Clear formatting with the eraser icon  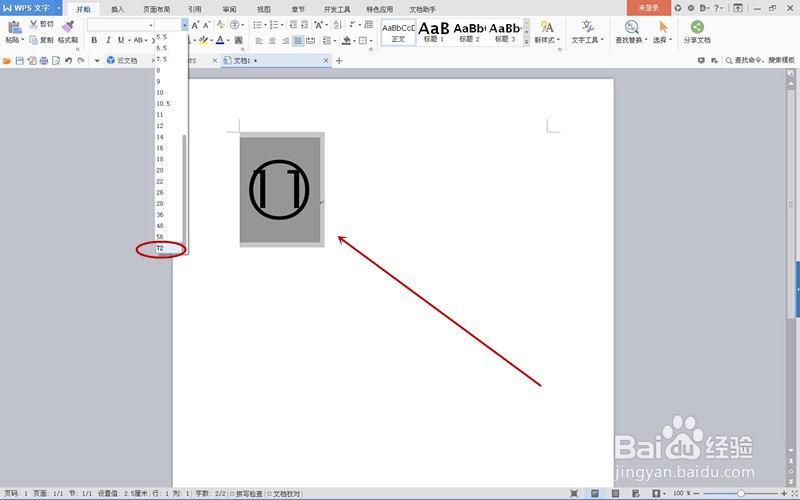coord(220,24)
